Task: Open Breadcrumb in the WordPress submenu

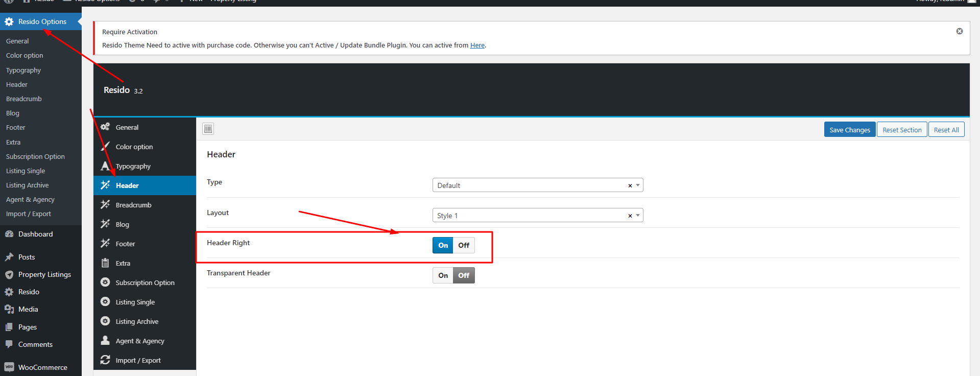Action: (x=24, y=99)
